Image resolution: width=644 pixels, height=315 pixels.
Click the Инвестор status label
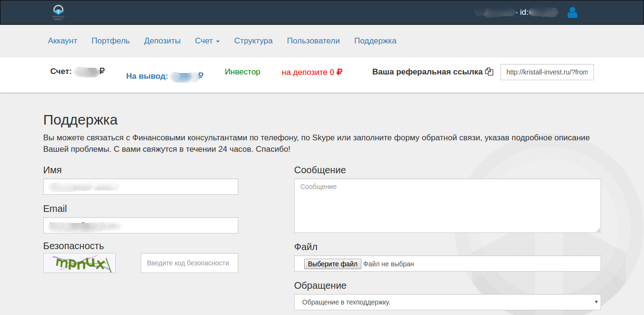(243, 72)
